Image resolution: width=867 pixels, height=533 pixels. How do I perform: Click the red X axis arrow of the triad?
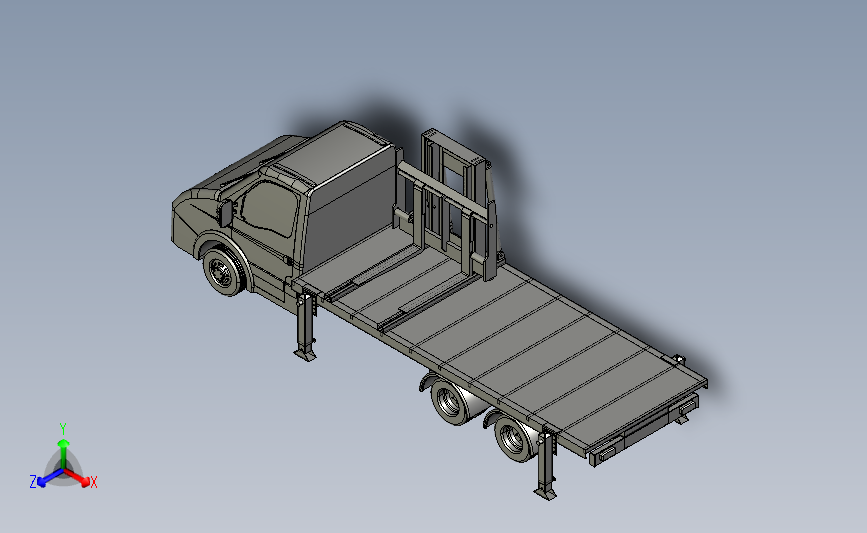(x=77, y=477)
